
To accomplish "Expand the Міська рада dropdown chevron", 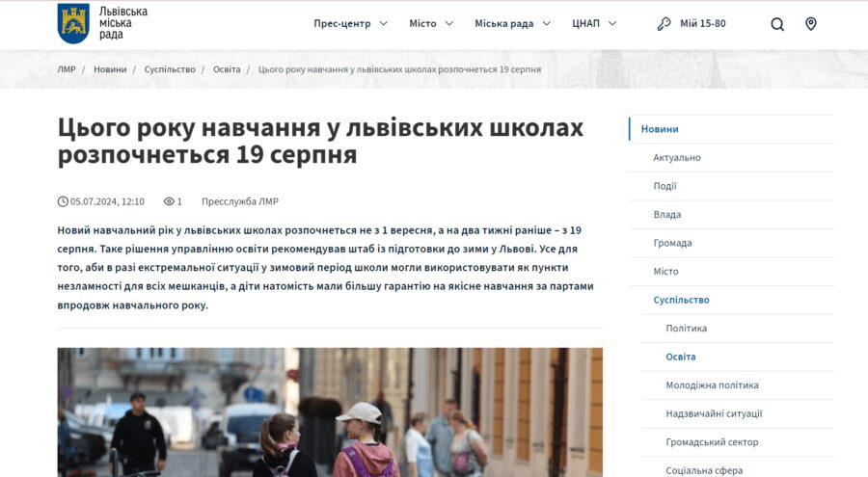I will [547, 23].
